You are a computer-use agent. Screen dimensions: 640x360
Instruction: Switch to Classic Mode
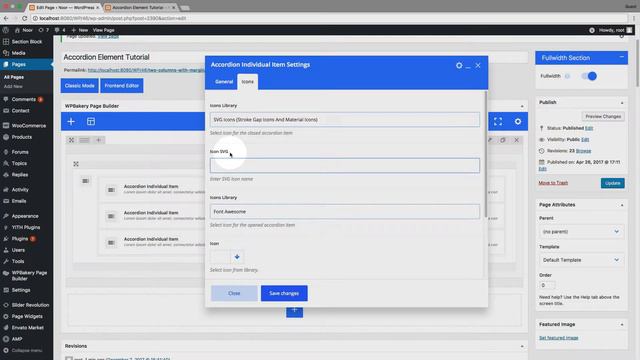click(80, 86)
